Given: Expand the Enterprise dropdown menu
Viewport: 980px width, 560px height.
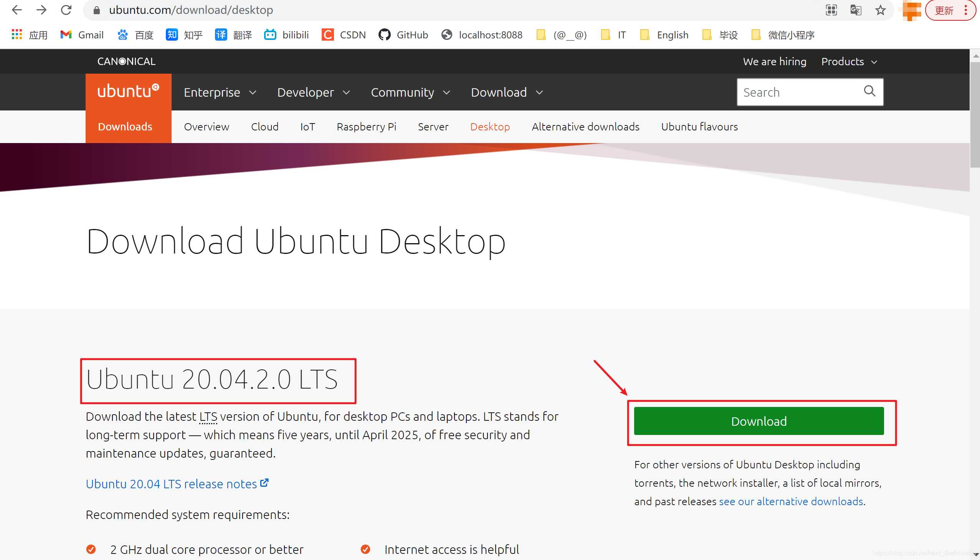Looking at the screenshot, I should (220, 92).
